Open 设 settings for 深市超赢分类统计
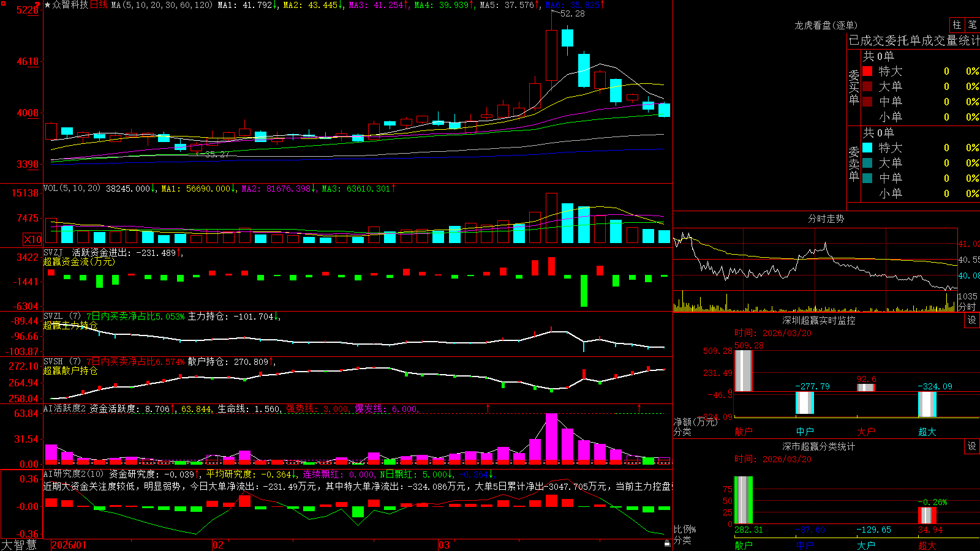Screen dimensions: 980x551 click(x=972, y=446)
